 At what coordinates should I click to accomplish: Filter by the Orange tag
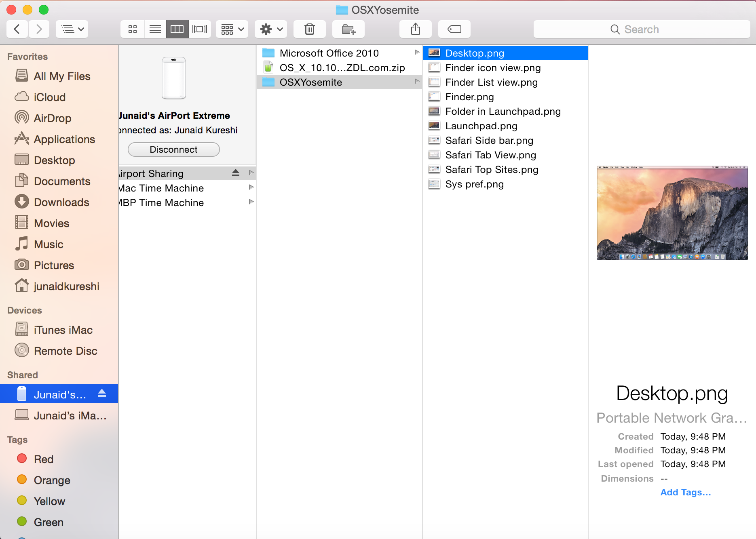59,480
